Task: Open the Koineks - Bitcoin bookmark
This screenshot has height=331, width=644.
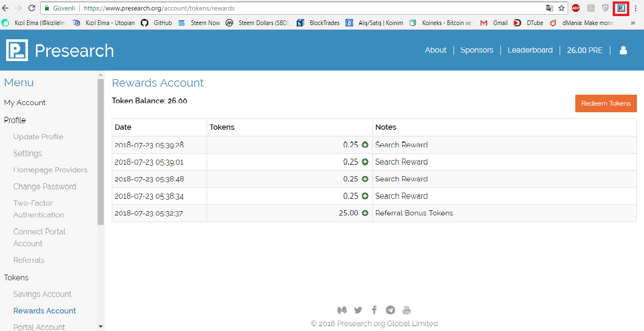Action: (441, 23)
